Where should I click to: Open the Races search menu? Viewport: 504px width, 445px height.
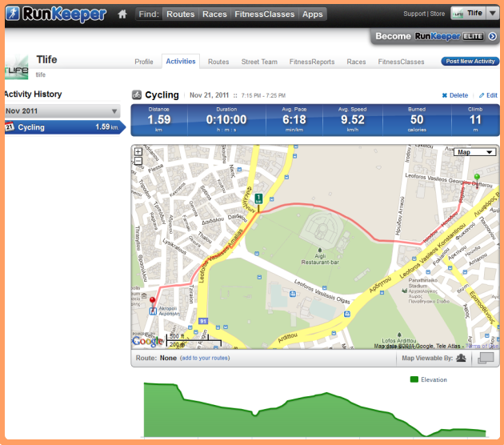[214, 14]
